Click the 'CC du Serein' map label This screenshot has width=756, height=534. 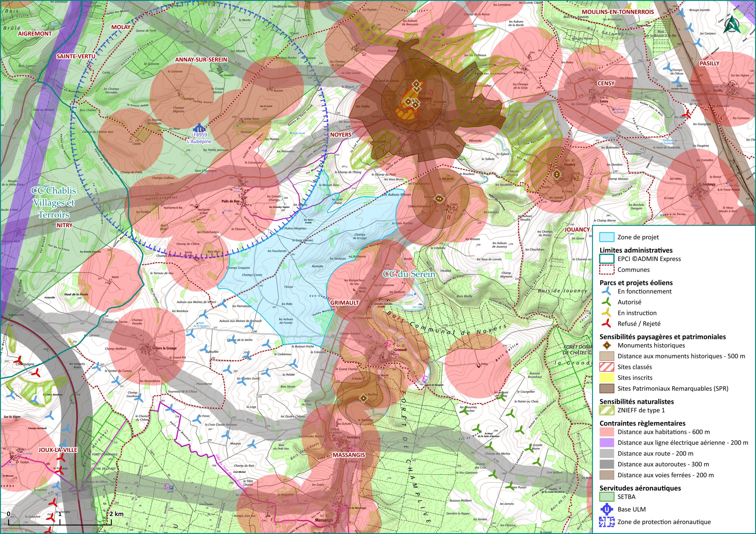point(409,274)
